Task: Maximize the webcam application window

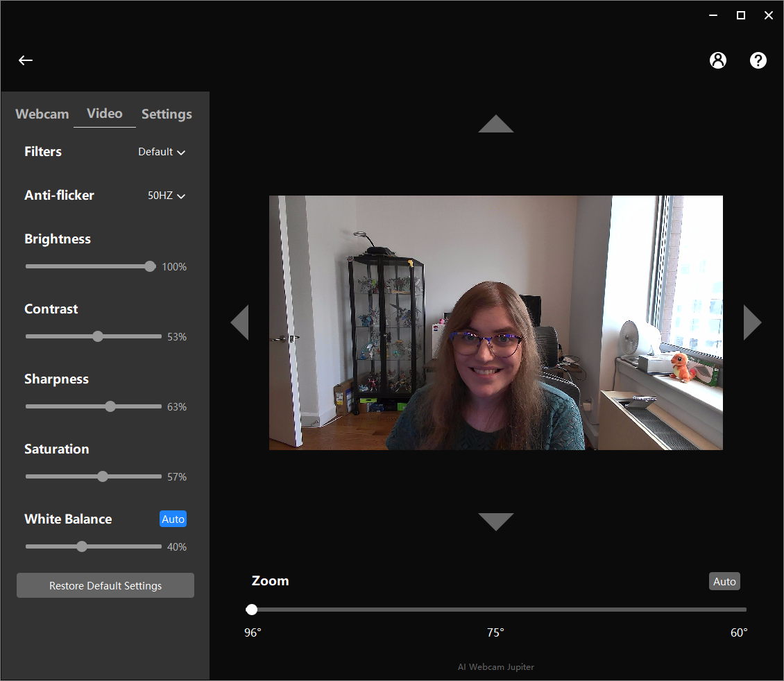Action: (741, 15)
